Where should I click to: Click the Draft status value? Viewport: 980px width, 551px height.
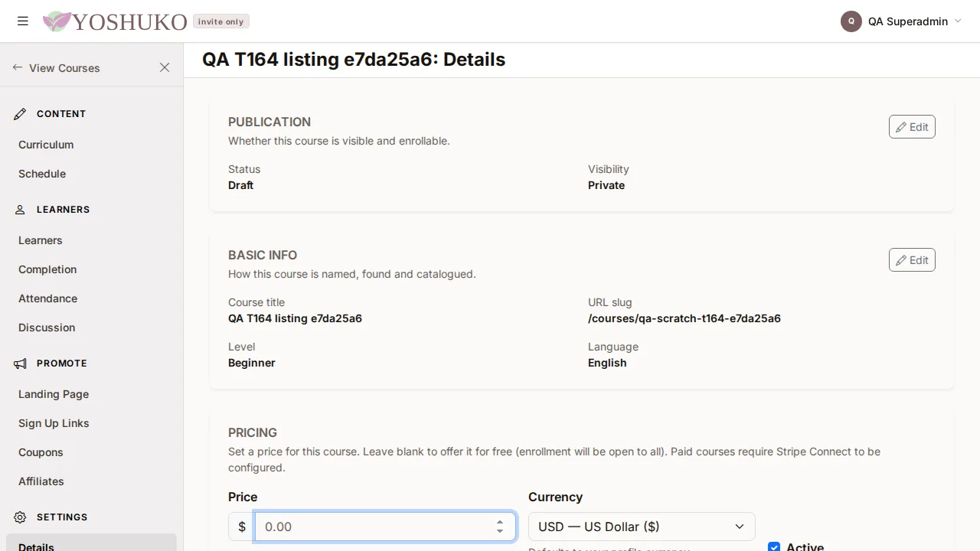point(240,185)
